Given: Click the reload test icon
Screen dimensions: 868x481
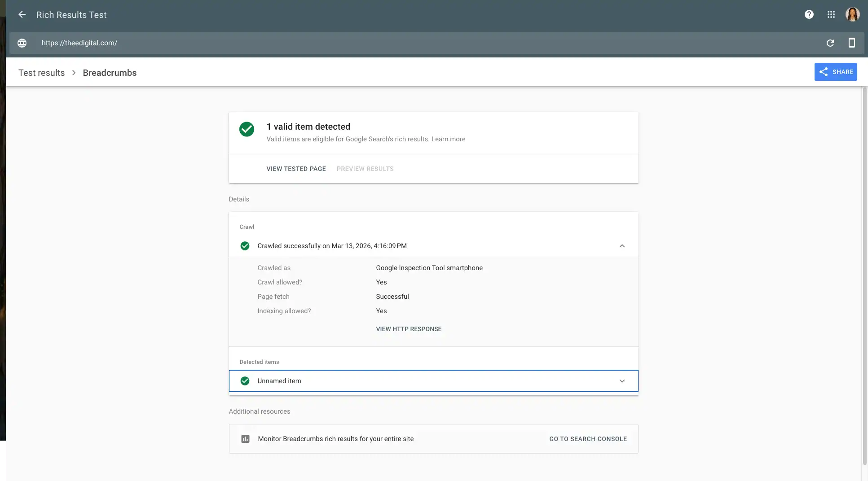Looking at the screenshot, I should coord(830,43).
